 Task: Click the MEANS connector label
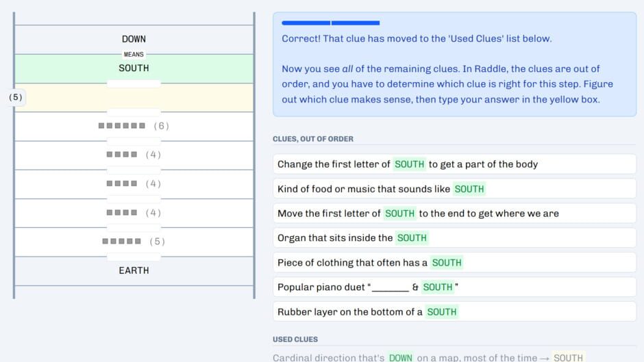click(x=134, y=54)
